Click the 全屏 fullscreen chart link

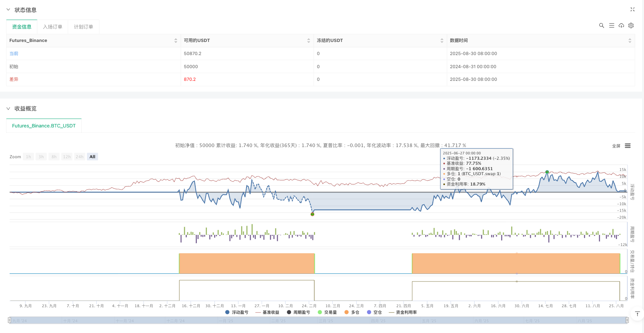(616, 146)
